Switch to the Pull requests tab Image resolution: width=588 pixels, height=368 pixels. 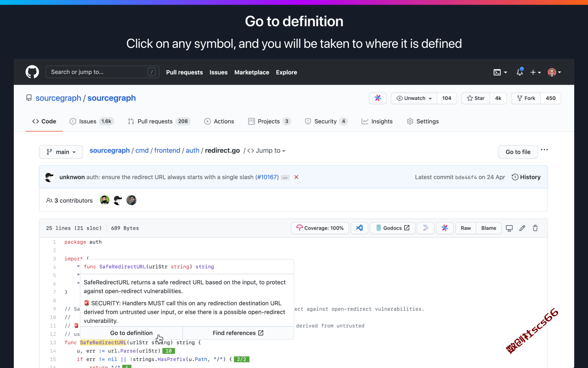(x=159, y=121)
